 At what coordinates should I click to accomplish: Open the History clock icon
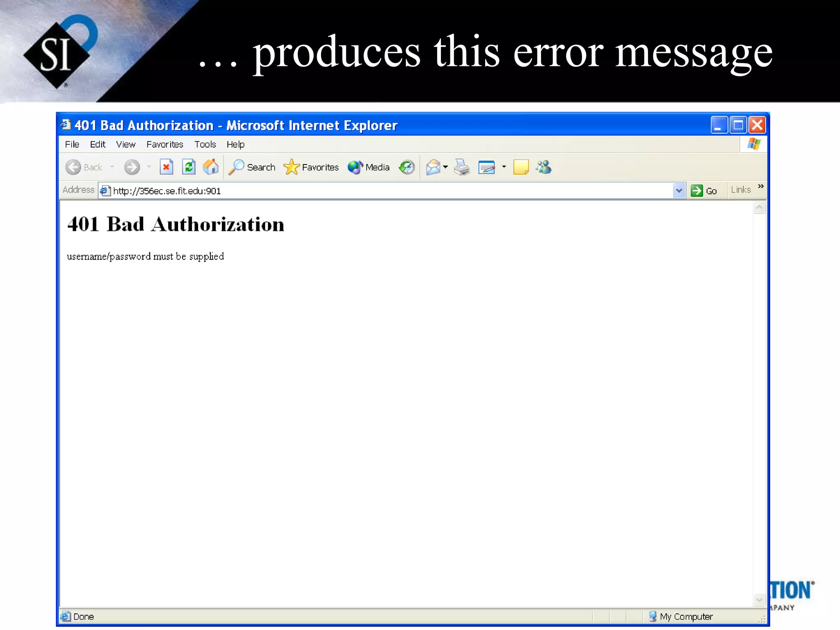(406, 167)
